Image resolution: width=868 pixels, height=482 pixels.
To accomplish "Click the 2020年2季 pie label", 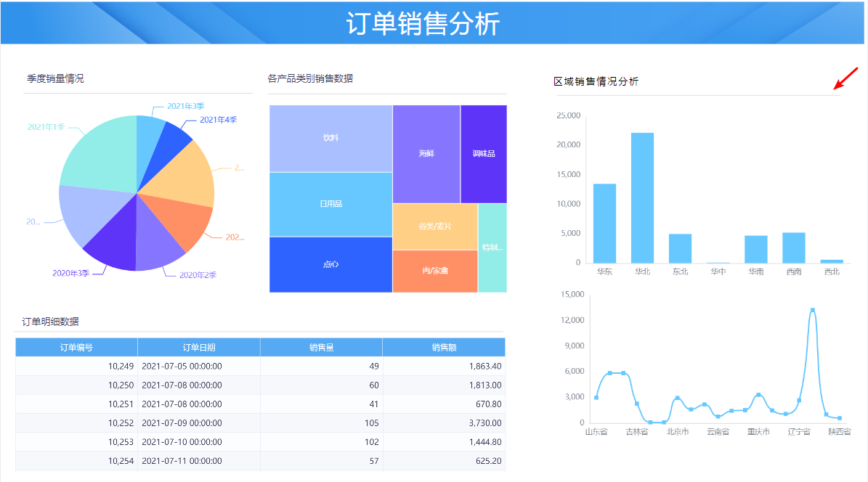I will coord(198,275).
